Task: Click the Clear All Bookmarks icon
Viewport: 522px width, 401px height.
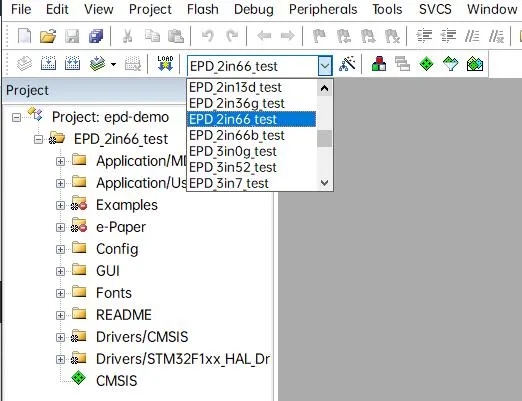Action: click(x=392, y=36)
